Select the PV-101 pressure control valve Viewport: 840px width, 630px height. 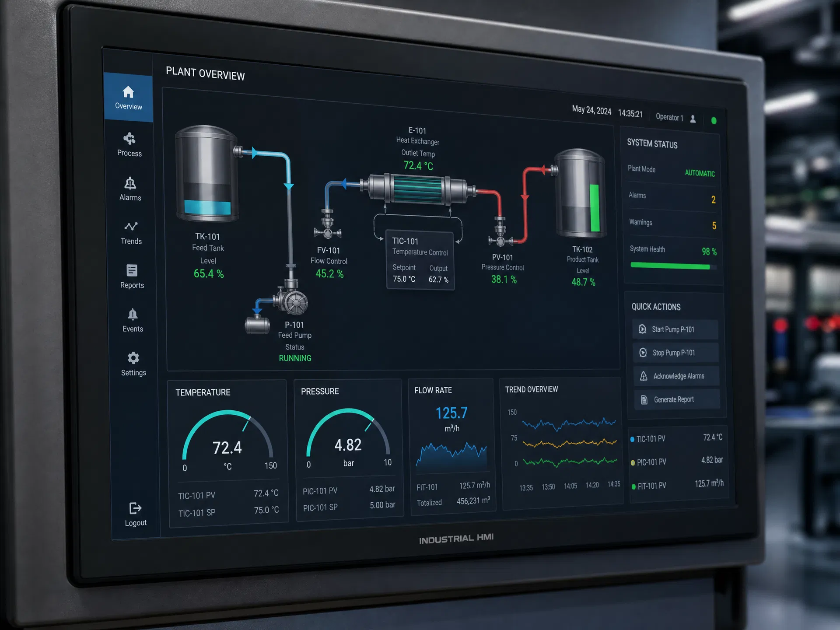pos(500,232)
